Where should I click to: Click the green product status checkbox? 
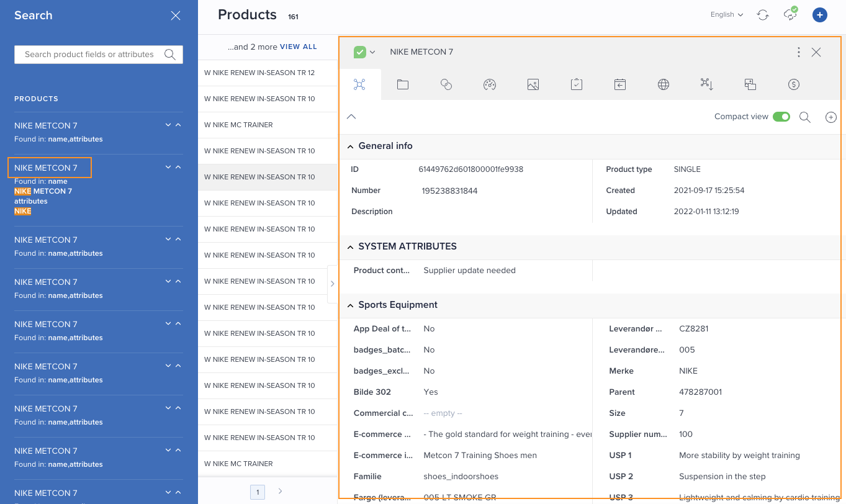point(360,52)
